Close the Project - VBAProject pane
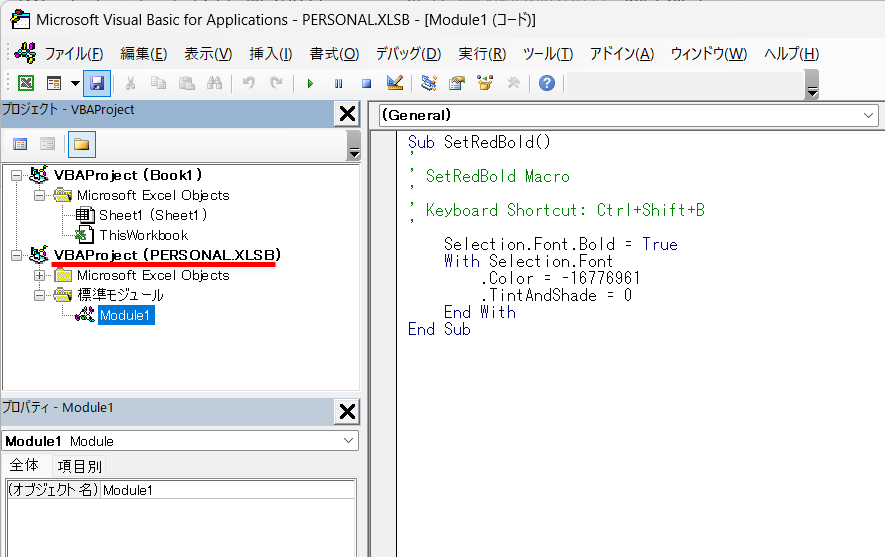The width and height of the screenshot is (885, 557). [347, 114]
